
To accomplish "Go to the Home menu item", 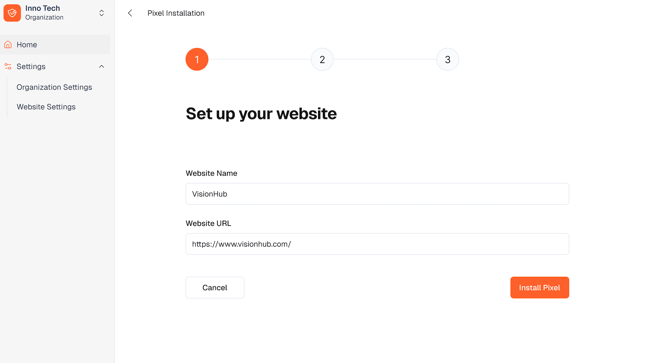I will pos(55,44).
